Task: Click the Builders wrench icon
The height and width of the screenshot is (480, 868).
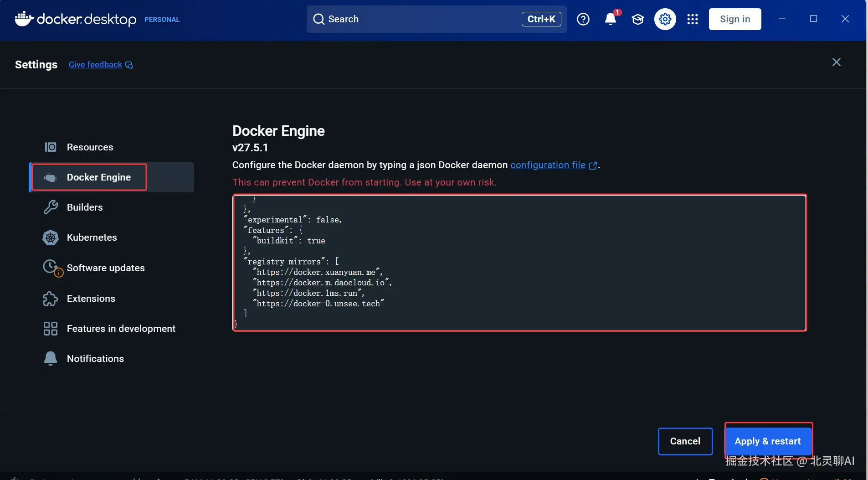Action: [x=51, y=207]
